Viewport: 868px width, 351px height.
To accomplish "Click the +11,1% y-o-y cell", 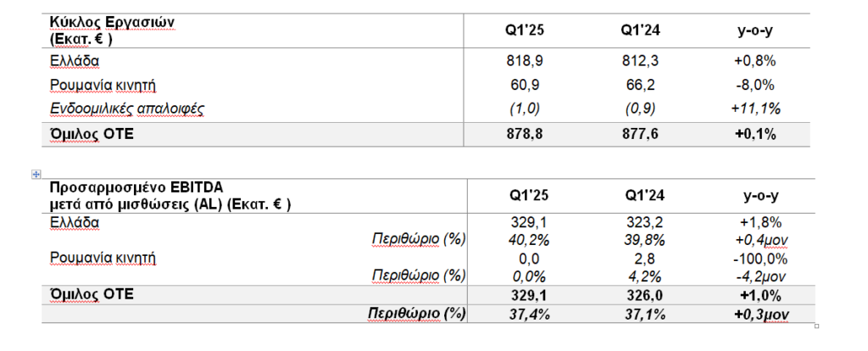I will 757,109.
